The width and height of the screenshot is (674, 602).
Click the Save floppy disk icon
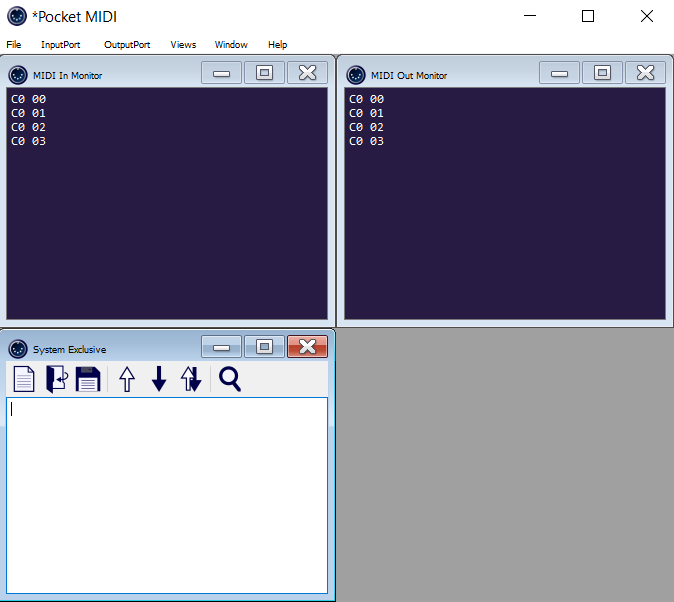[x=88, y=379]
